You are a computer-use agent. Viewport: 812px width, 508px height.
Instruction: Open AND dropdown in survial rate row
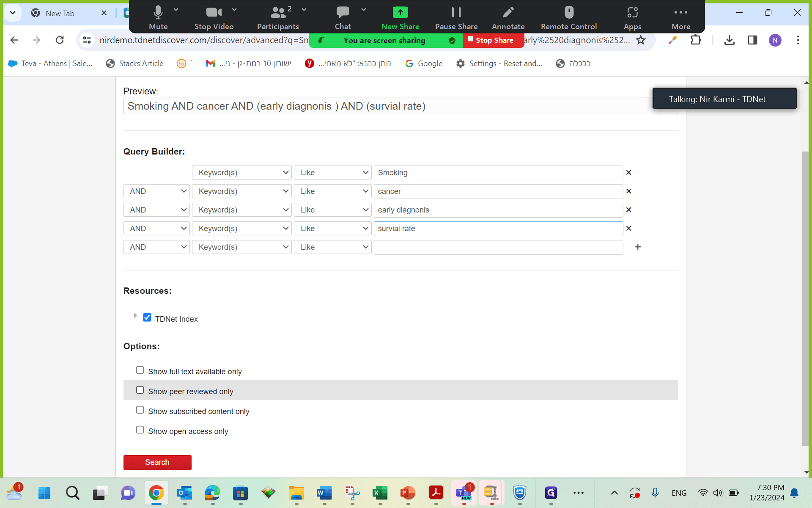click(156, 229)
